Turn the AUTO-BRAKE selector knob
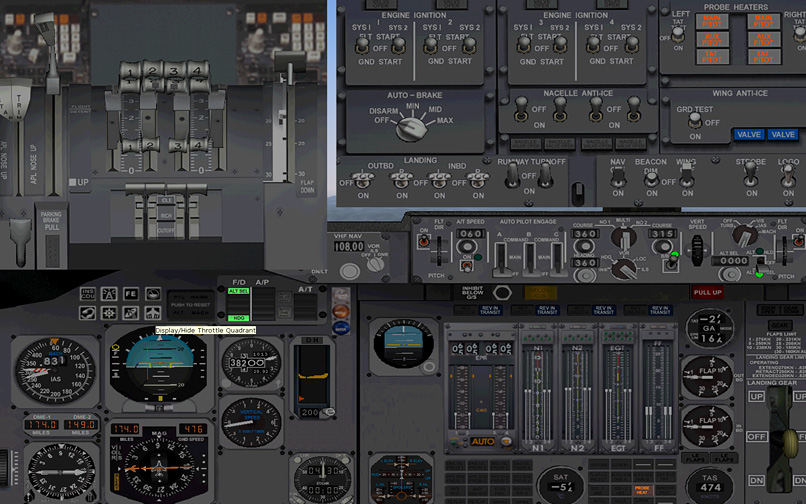The width and height of the screenshot is (806, 504). (407, 128)
